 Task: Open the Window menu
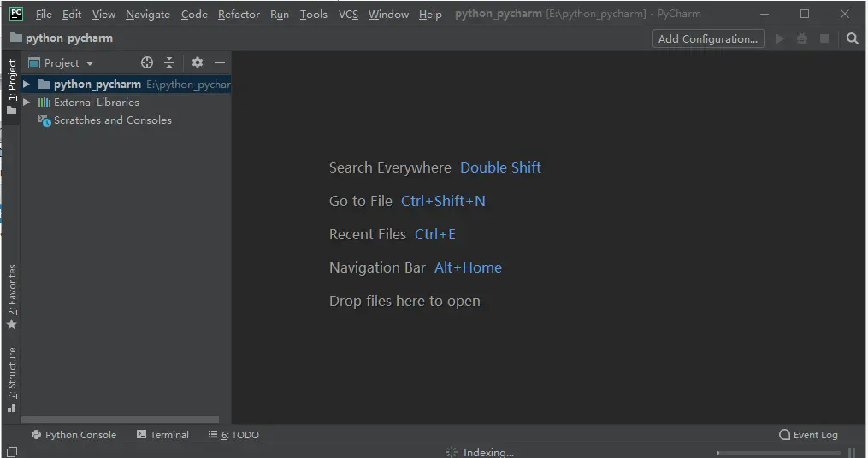(388, 15)
